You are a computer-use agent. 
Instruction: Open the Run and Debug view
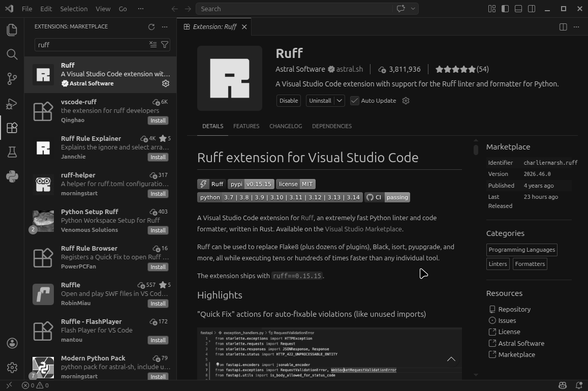[x=12, y=104]
